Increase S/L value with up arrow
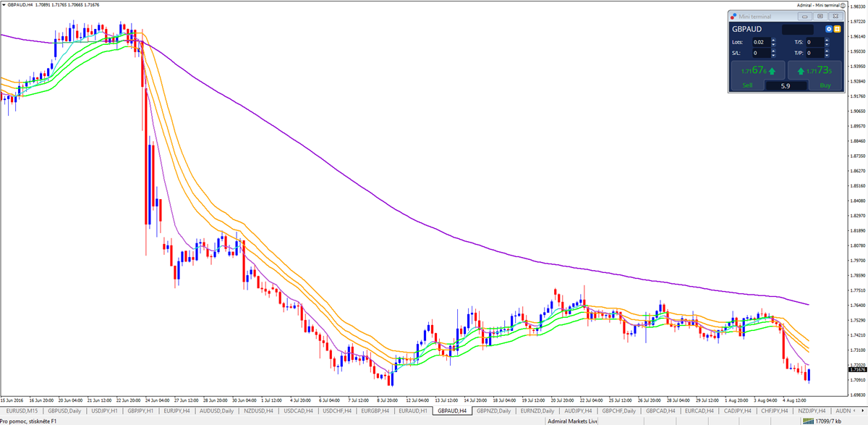This screenshot has height=425, width=868. pos(773,51)
